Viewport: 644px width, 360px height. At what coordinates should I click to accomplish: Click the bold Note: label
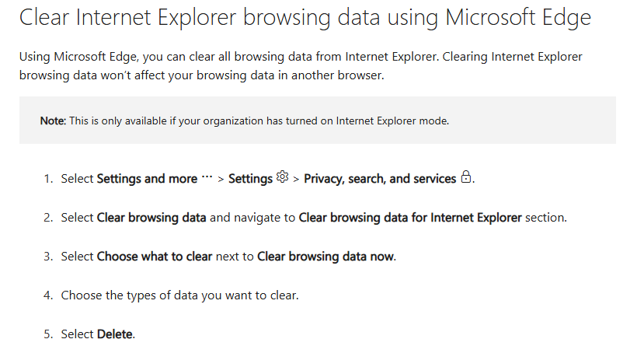coord(53,121)
